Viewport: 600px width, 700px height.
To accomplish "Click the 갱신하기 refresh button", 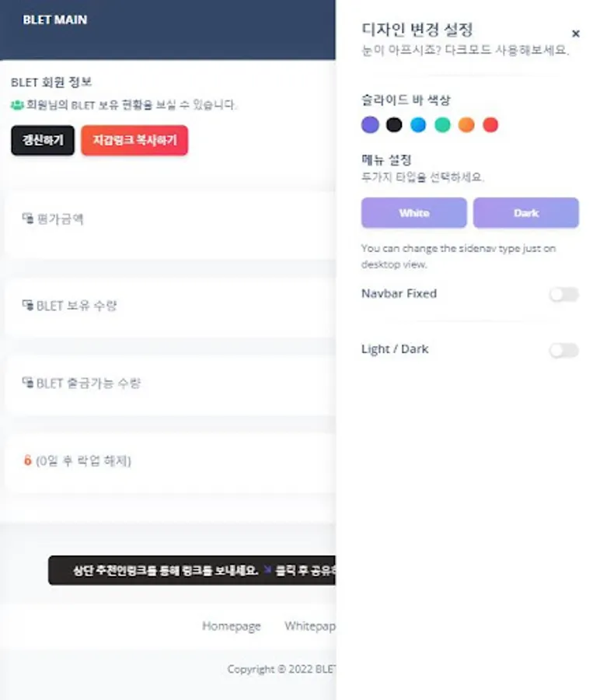I will click(43, 140).
